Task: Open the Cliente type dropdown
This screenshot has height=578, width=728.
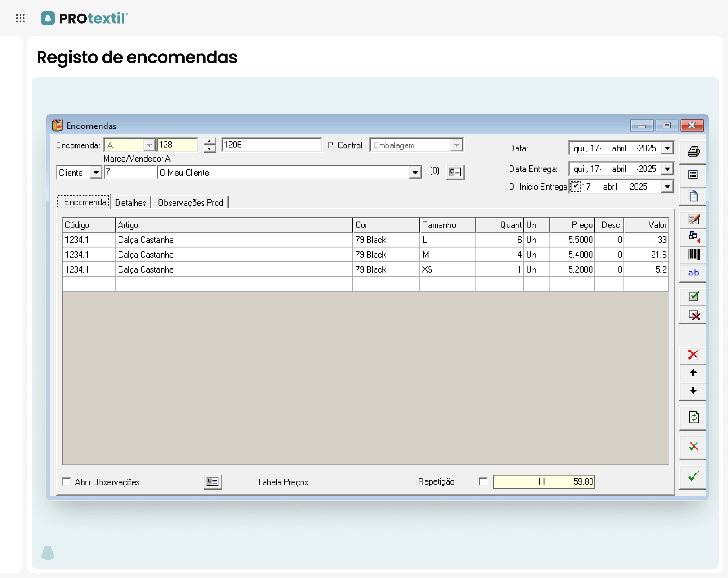Action: point(96,173)
